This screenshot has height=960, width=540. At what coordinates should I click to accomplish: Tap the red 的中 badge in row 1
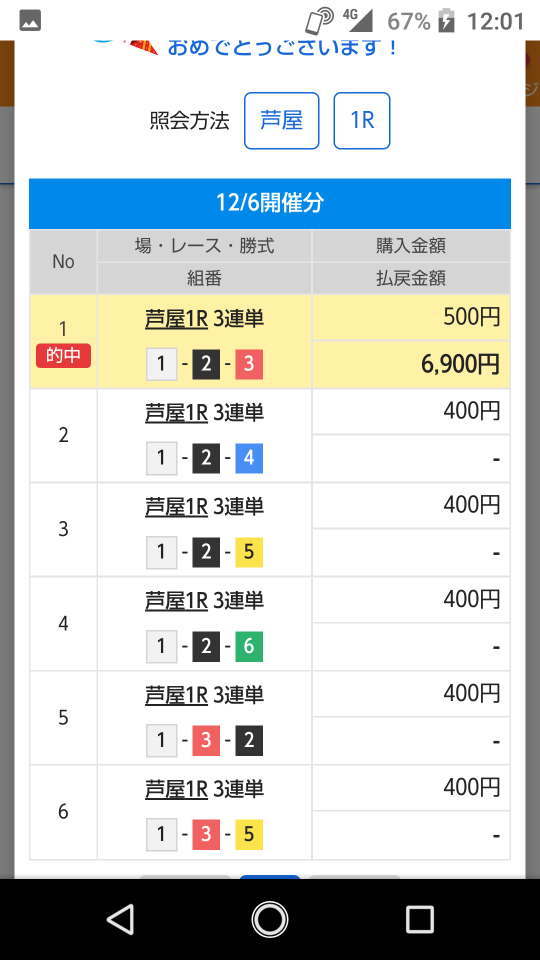point(63,356)
